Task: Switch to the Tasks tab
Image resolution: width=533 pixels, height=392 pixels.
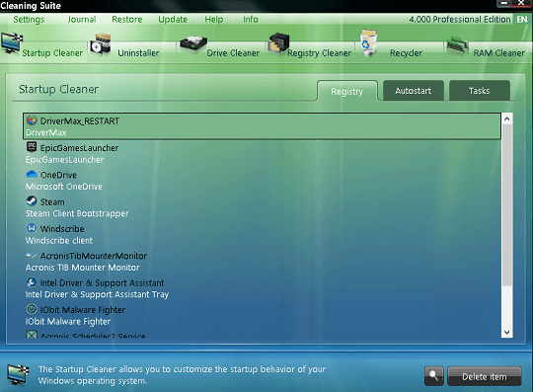Action: click(x=480, y=91)
